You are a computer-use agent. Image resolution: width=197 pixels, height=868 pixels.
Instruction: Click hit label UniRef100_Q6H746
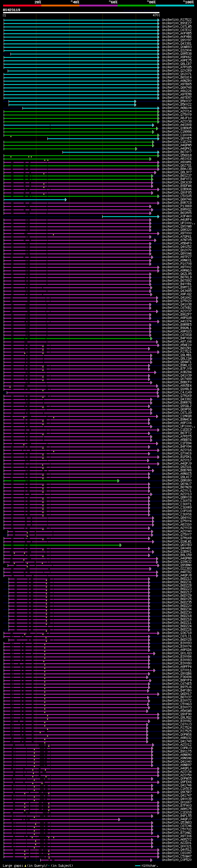pyautogui.click(x=177, y=199)
